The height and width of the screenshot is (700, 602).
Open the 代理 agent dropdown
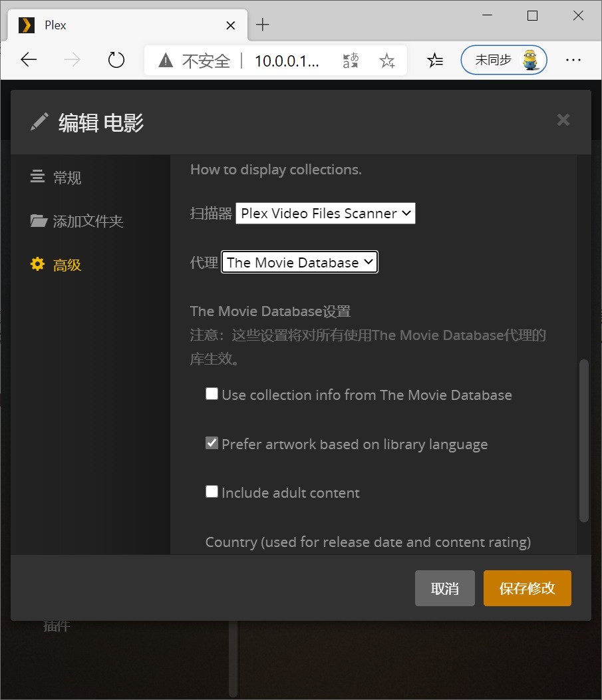click(x=299, y=262)
